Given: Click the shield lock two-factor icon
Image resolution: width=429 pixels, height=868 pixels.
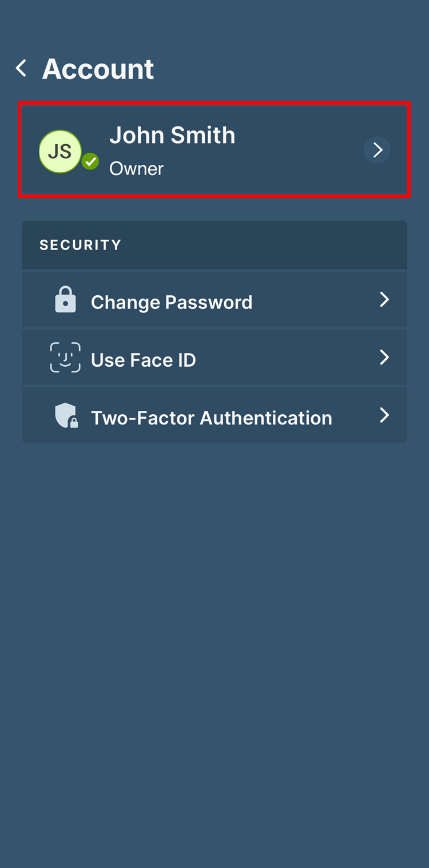Looking at the screenshot, I should (x=66, y=415).
